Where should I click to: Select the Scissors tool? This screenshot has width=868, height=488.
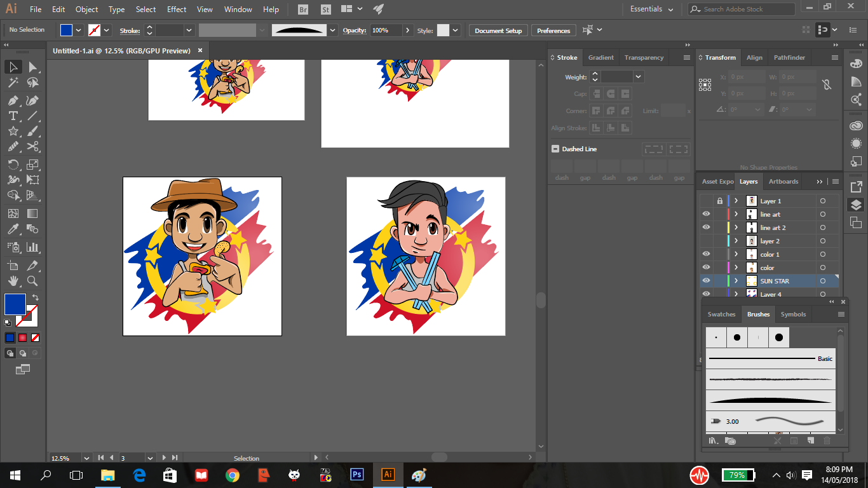(x=33, y=147)
